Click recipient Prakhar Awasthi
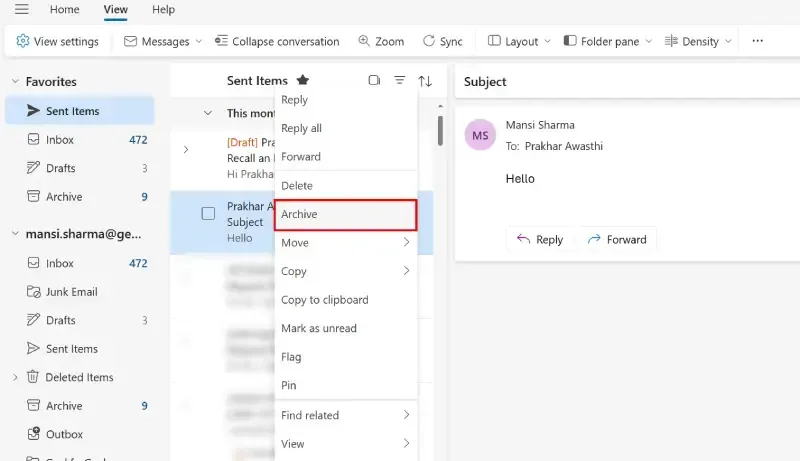Viewport: 800px width, 461px height. 564,146
